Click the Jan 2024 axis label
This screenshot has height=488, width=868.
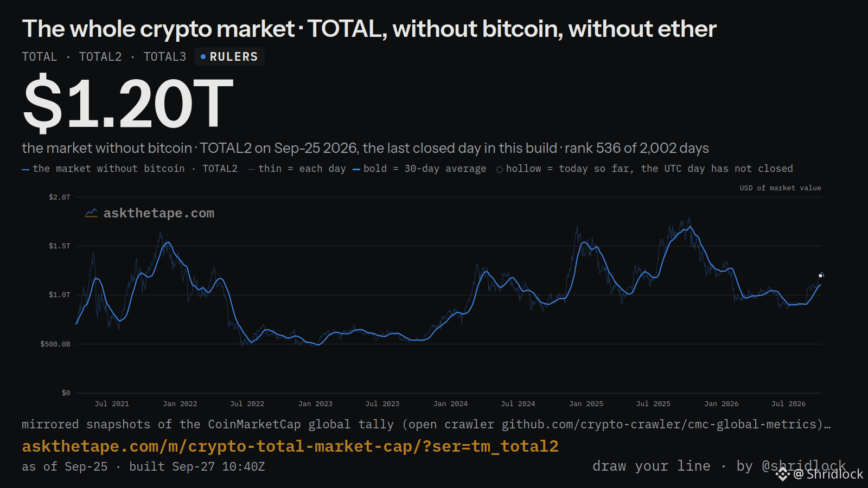[x=450, y=404]
